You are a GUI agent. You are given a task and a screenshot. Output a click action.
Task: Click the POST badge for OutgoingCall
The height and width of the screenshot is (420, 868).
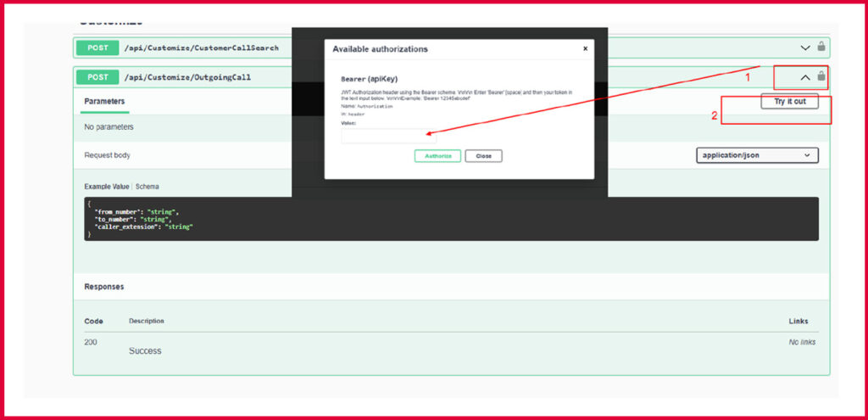(x=97, y=77)
